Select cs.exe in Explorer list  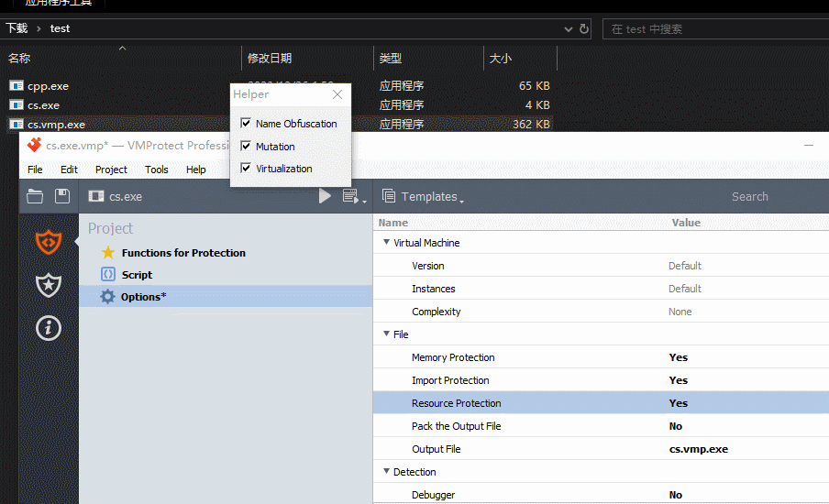(x=43, y=105)
